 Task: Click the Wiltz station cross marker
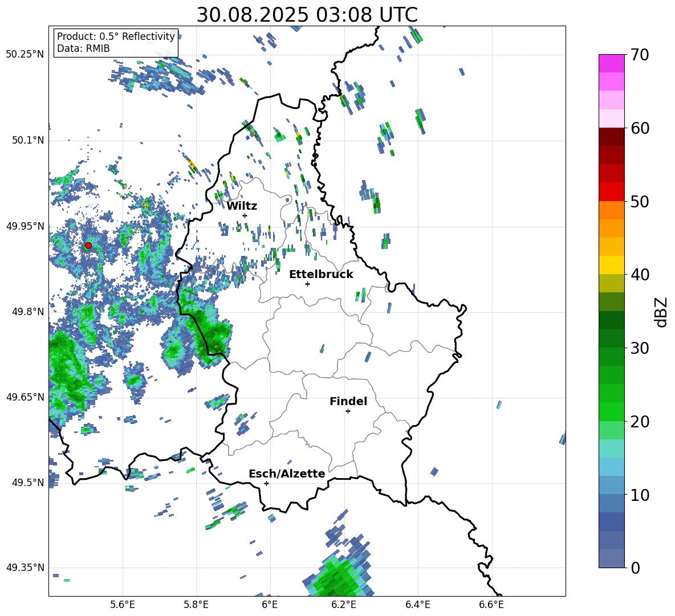[245, 215]
